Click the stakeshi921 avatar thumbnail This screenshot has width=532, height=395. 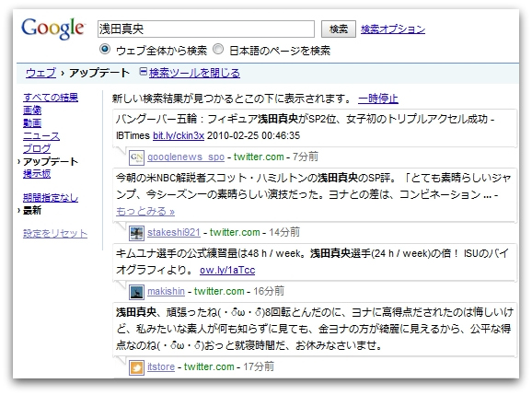click(x=136, y=233)
